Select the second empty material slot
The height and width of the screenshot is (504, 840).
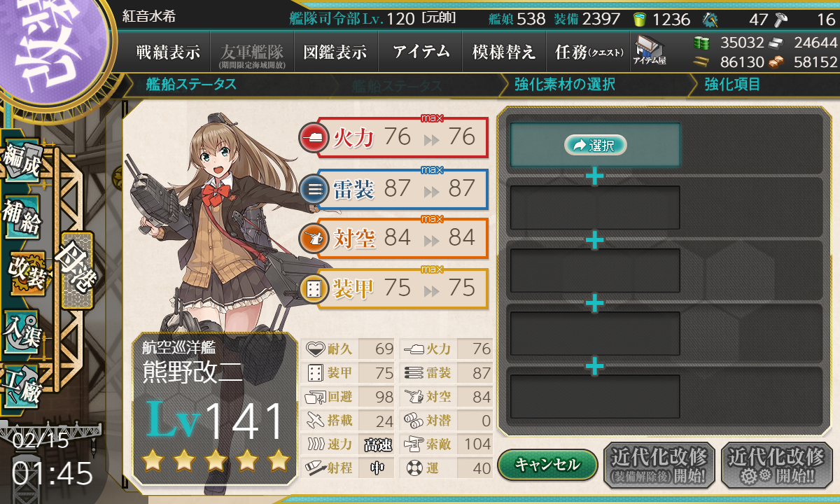pos(595,208)
